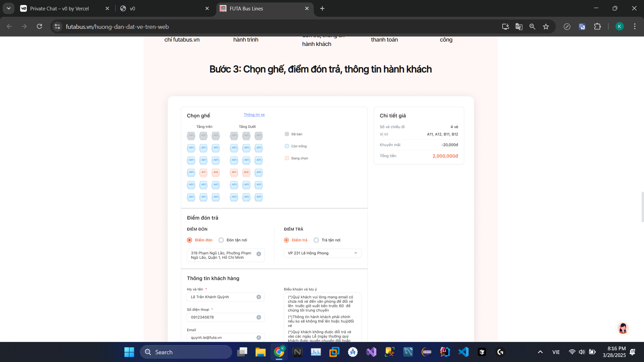Select the Đón tận nơi radio option
Screen dimensions: 644x362
coord(221,240)
